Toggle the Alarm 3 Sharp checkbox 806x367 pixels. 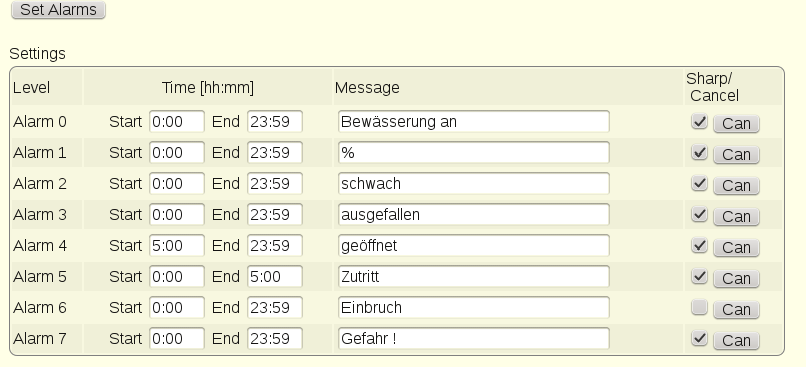699,214
